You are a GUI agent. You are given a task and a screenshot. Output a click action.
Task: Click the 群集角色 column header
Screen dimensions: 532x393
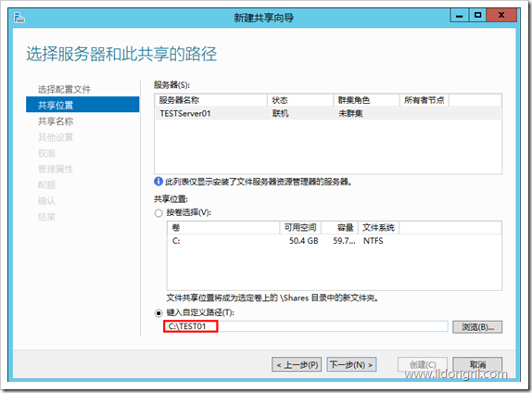click(366, 100)
